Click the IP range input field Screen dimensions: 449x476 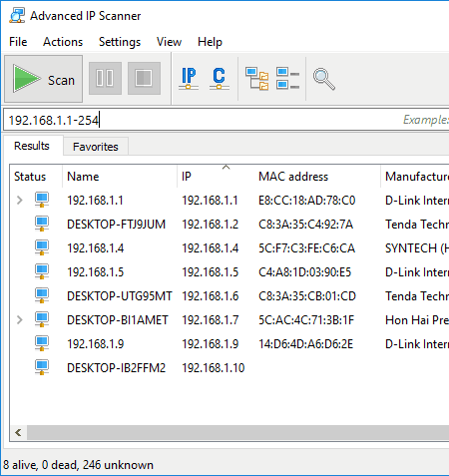coord(226,120)
